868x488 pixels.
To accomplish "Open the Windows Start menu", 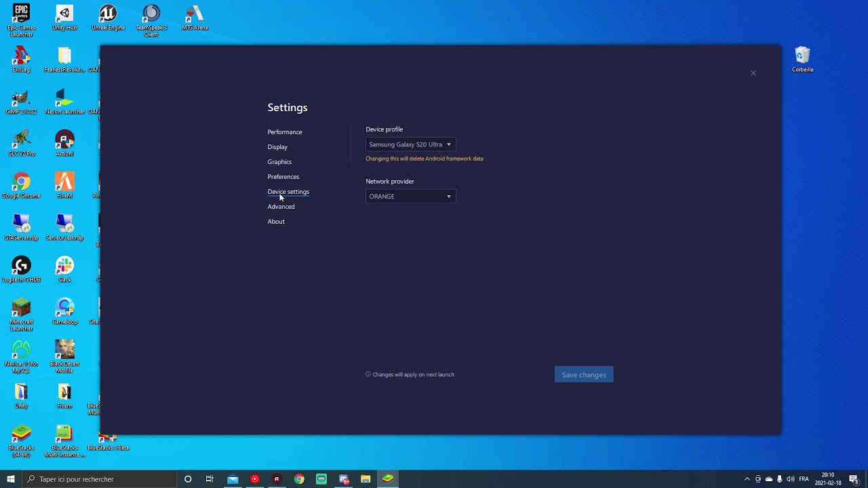I will (11, 479).
